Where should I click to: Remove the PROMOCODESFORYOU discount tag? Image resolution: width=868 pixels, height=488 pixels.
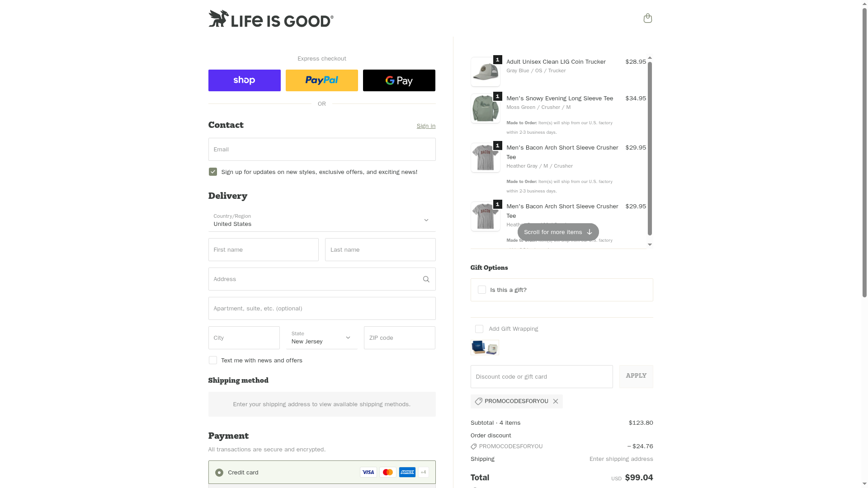[556, 401]
